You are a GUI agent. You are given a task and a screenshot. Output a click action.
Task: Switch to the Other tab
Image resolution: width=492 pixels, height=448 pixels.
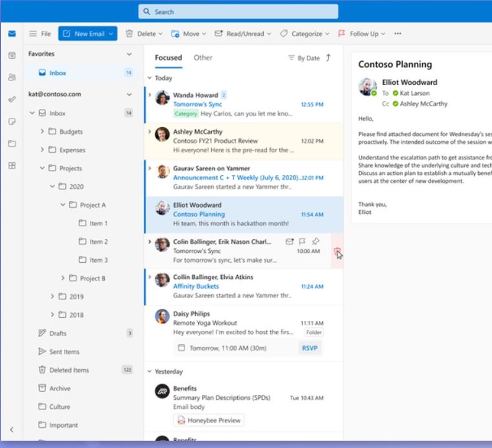(203, 58)
